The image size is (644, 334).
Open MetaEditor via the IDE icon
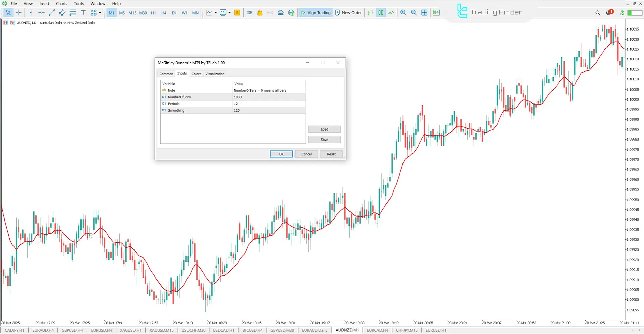point(249,12)
